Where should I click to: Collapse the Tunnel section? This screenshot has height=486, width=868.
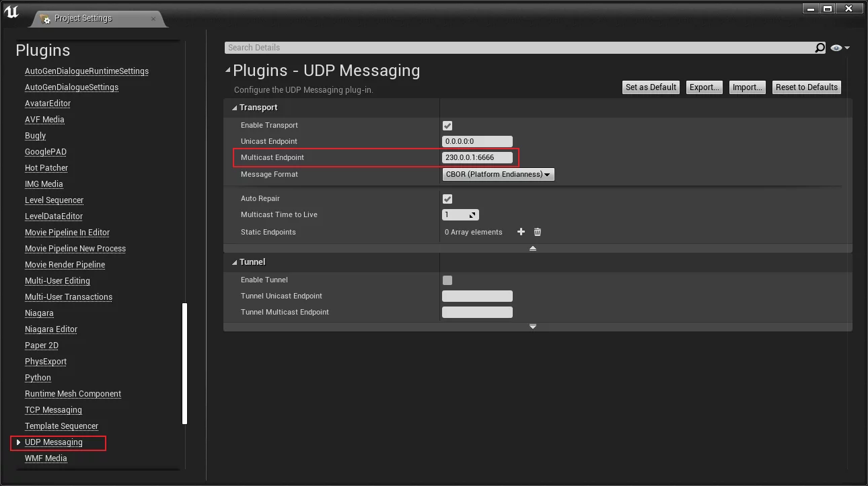235,262
